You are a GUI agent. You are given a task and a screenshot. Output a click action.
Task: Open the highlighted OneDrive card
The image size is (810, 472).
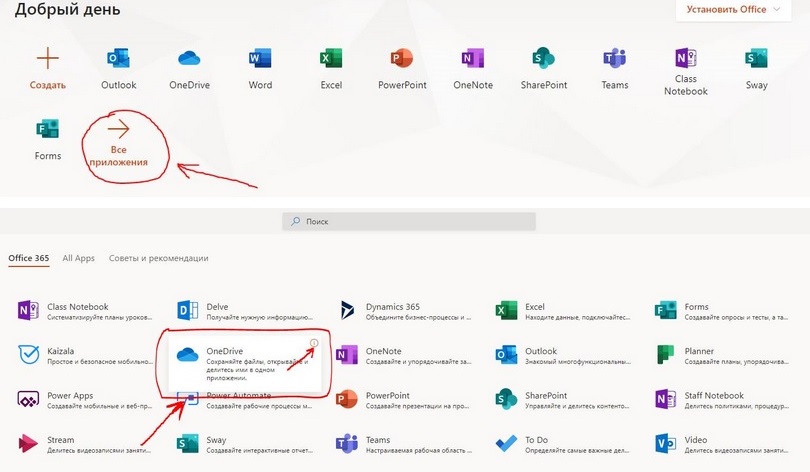[245, 364]
